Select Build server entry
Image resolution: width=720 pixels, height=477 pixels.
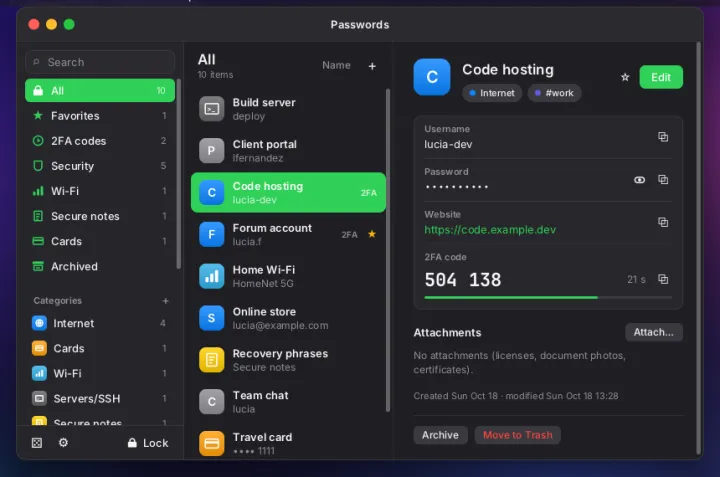(x=288, y=109)
